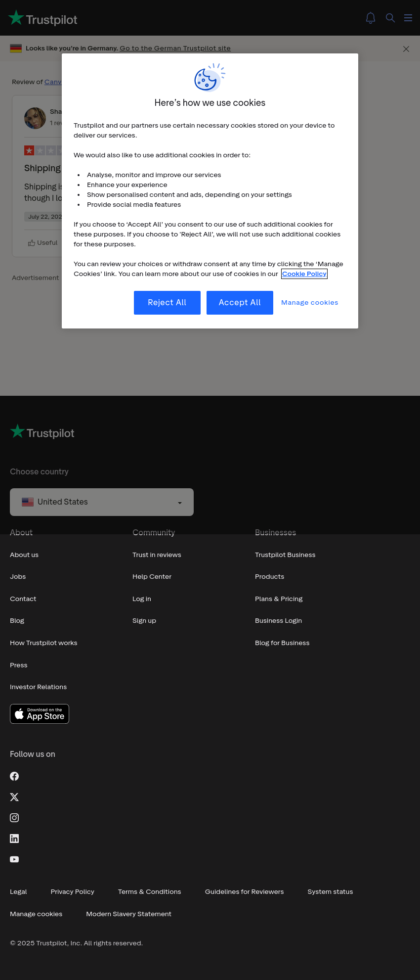Open the Jobs footer link
The width and height of the screenshot is (420, 980).
point(18,577)
